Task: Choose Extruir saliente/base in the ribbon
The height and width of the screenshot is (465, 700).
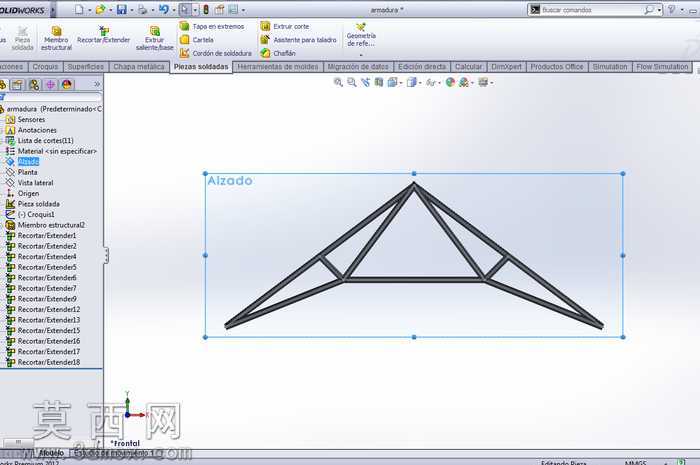Action: [154, 38]
